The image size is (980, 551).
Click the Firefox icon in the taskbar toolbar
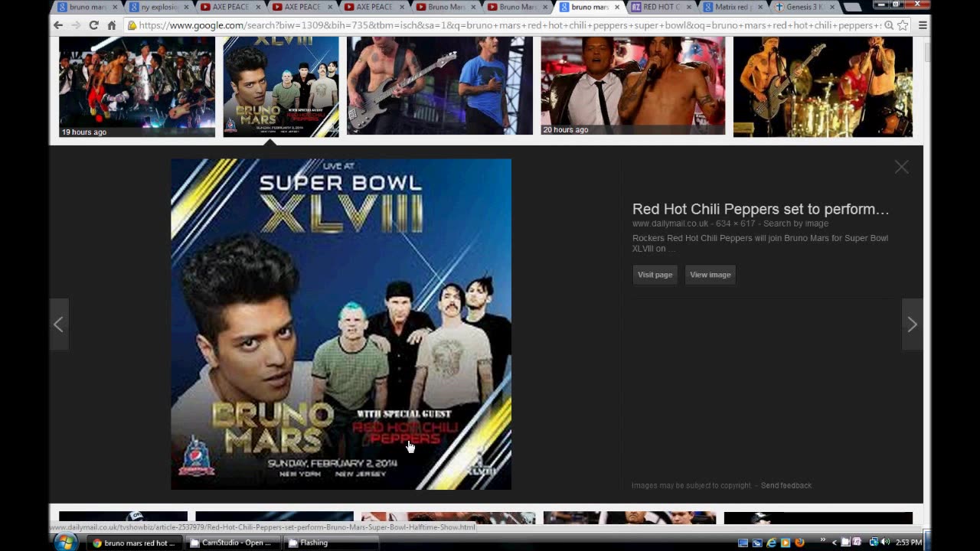799,543
